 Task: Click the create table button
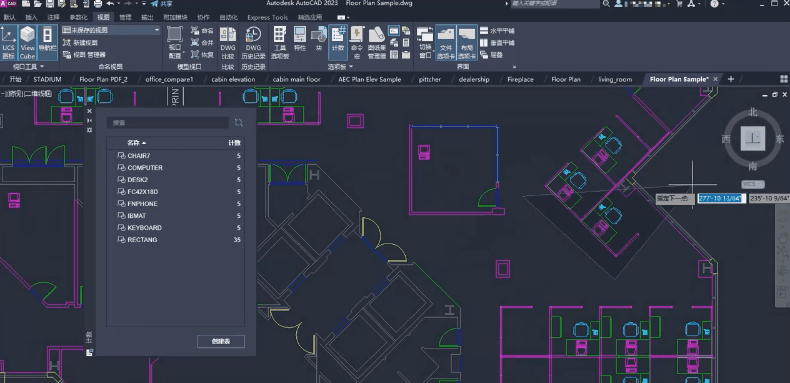pos(221,341)
